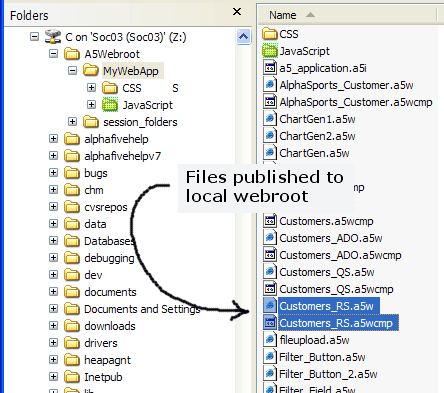Click the Filter_Button_2.a5w file icon
Viewport: 444px width, 393px height.
pos(270,374)
